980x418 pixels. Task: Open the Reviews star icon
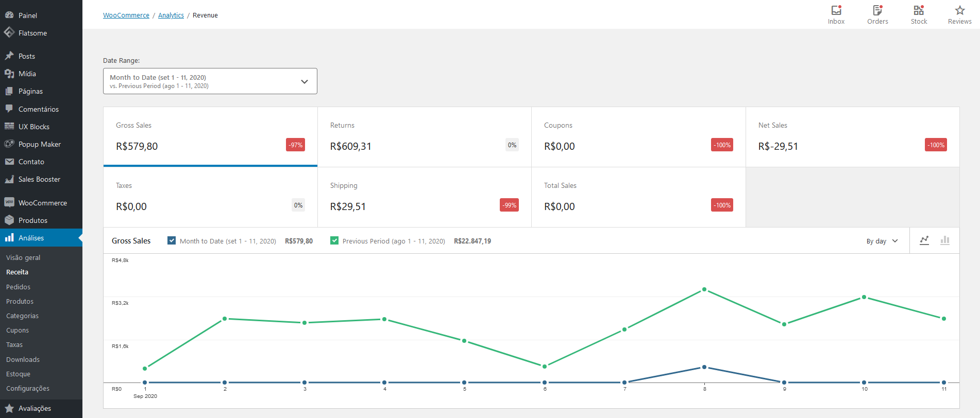click(x=959, y=10)
